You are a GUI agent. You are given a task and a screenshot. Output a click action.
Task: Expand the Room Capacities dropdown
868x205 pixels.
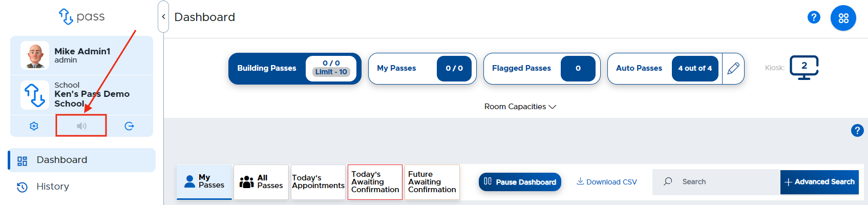click(x=520, y=107)
